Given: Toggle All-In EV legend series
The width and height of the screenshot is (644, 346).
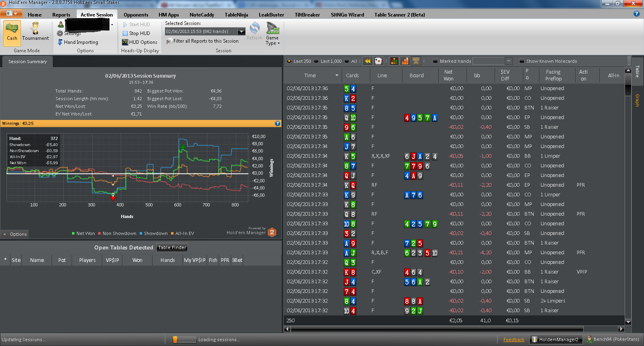Looking at the screenshot, I should 182,233.
